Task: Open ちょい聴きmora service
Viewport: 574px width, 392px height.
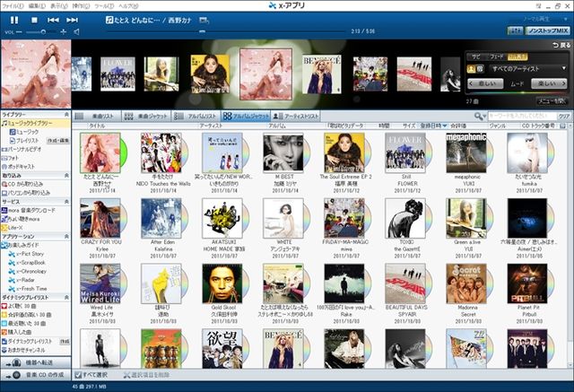Action: pos(21,219)
